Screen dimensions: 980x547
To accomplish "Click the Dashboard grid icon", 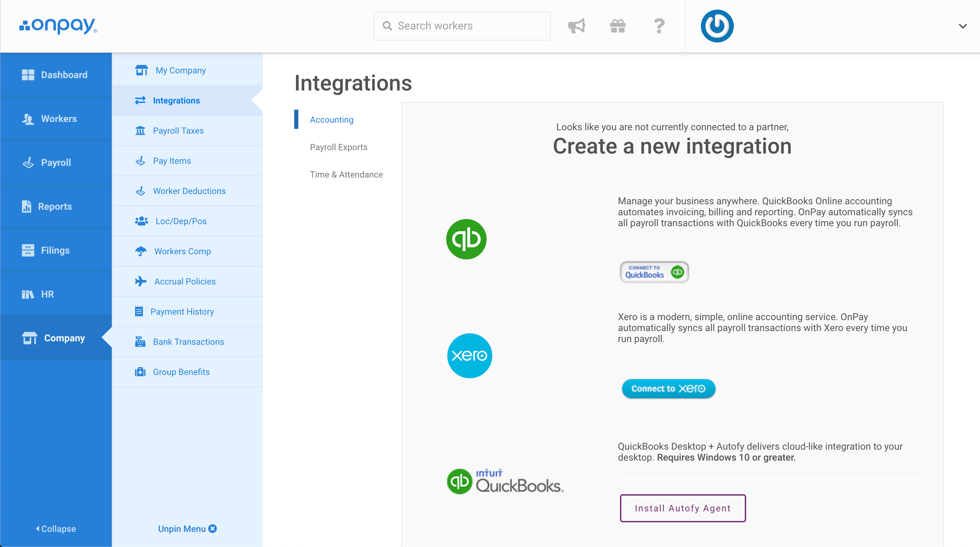I will pyautogui.click(x=28, y=75).
